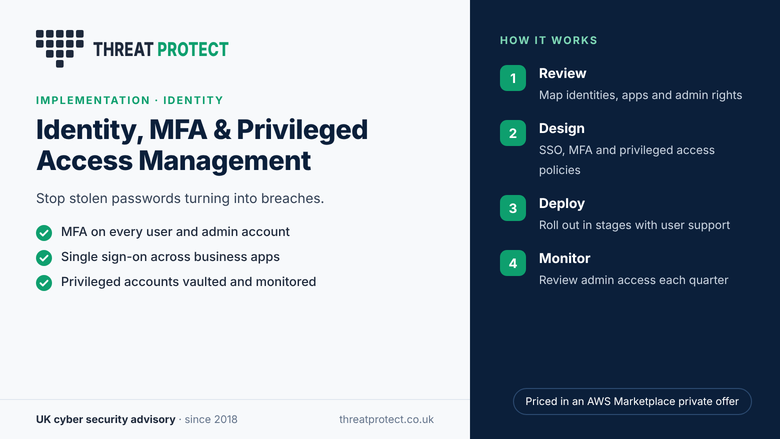This screenshot has height=439, width=780.
Task: Click the THREAT PROTECT wordmark text
Action: (x=161, y=49)
